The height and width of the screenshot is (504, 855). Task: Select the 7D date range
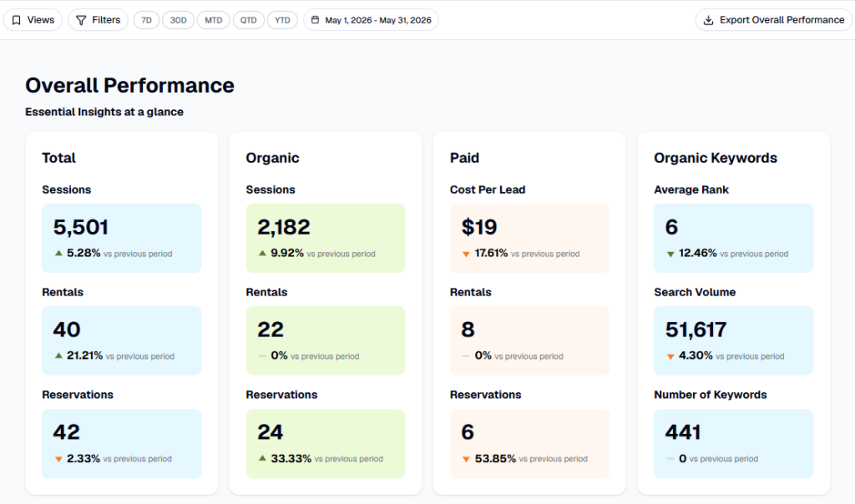146,20
